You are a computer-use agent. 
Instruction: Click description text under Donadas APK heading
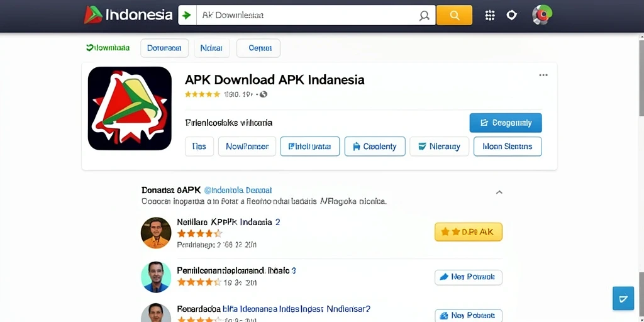tap(264, 202)
